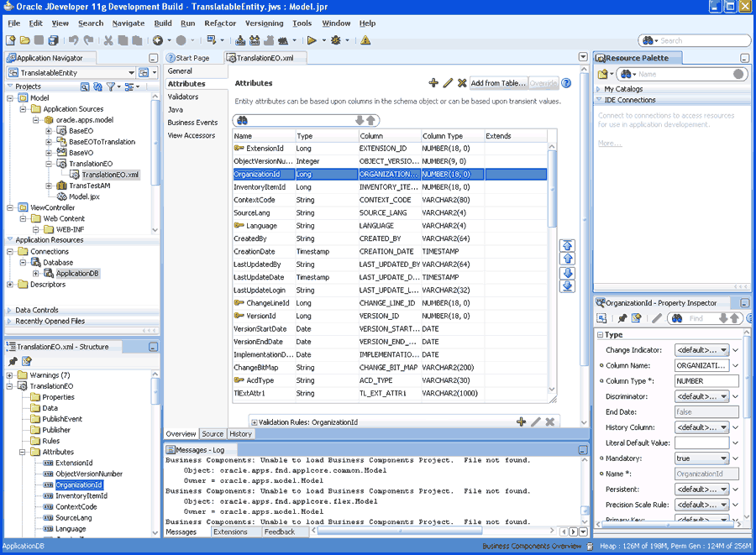Expand the Data Controls panel
Image resolution: width=756 pixels, height=555 pixels.
point(9,311)
